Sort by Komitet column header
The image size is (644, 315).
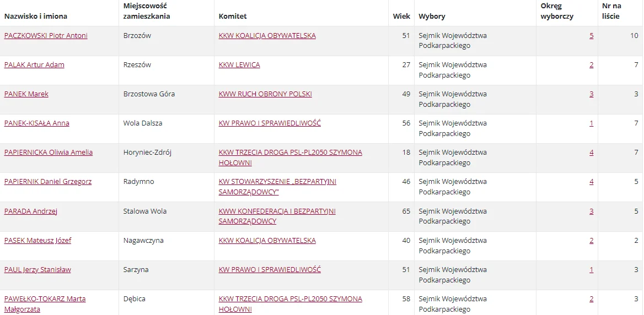tap(233, 17)
